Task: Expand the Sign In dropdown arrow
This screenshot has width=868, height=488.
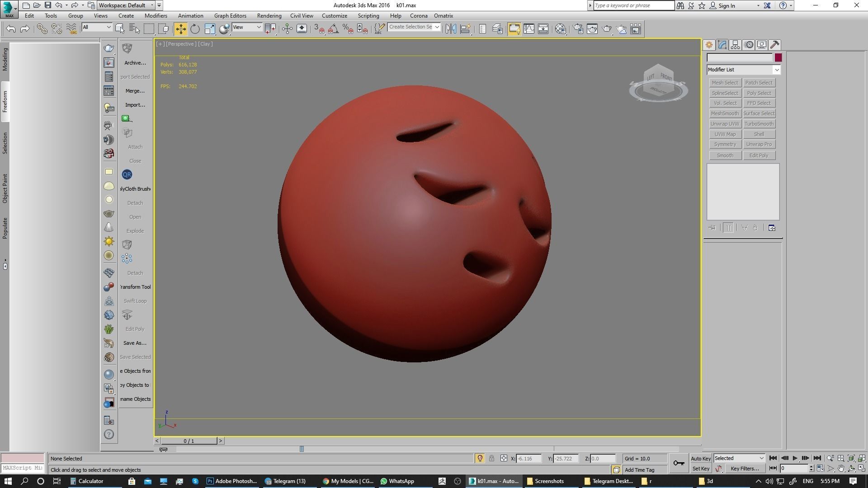Action: pyautogui.click(x=758, y=5)
